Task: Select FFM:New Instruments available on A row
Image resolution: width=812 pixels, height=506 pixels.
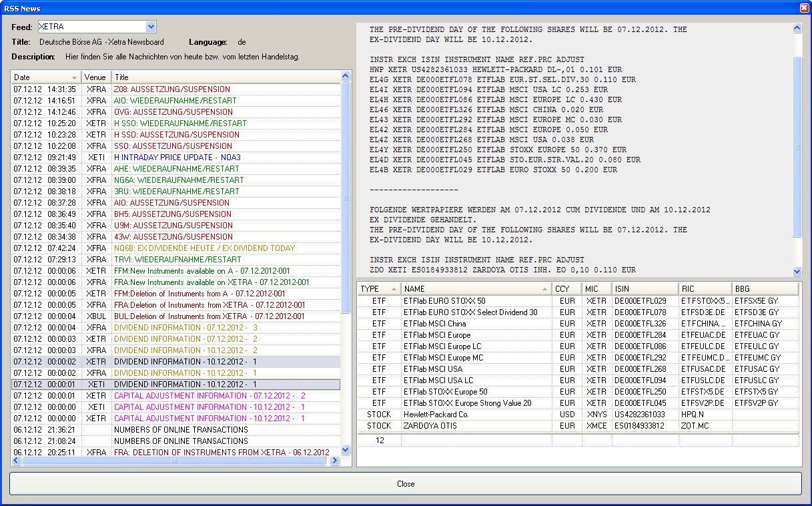Action: [199, 271]
